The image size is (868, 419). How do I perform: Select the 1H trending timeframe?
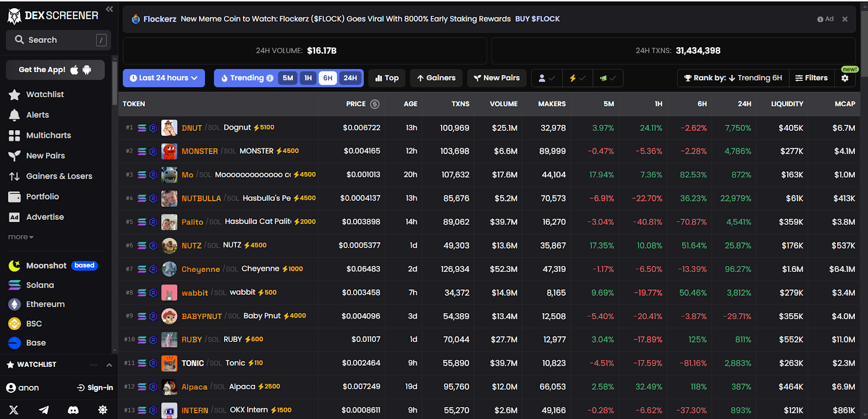(x=308, y=78)
